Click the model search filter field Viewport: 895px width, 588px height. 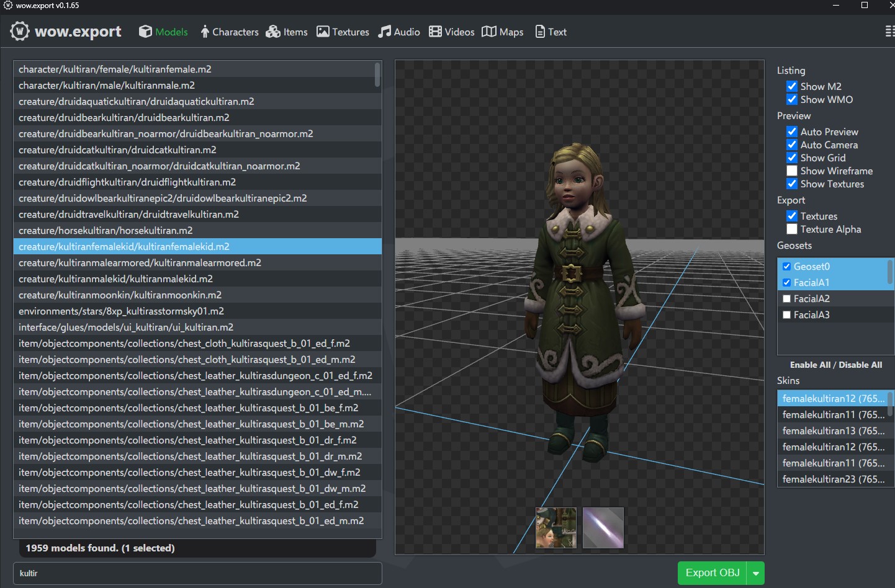pos(197,573)
